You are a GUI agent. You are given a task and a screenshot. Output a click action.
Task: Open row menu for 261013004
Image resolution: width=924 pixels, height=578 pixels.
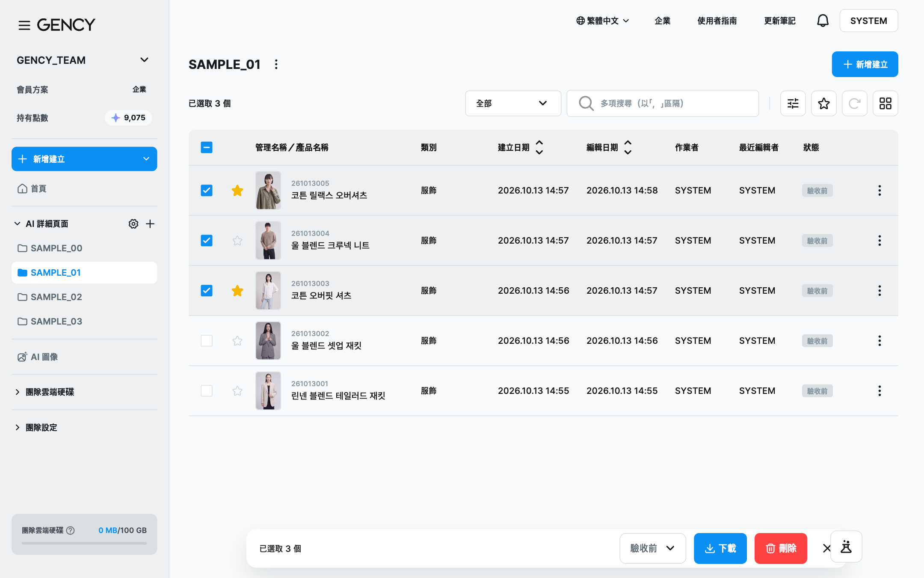tap(880, 241)
